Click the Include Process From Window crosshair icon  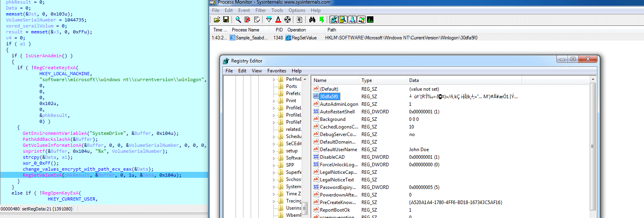tap(287, 19)
